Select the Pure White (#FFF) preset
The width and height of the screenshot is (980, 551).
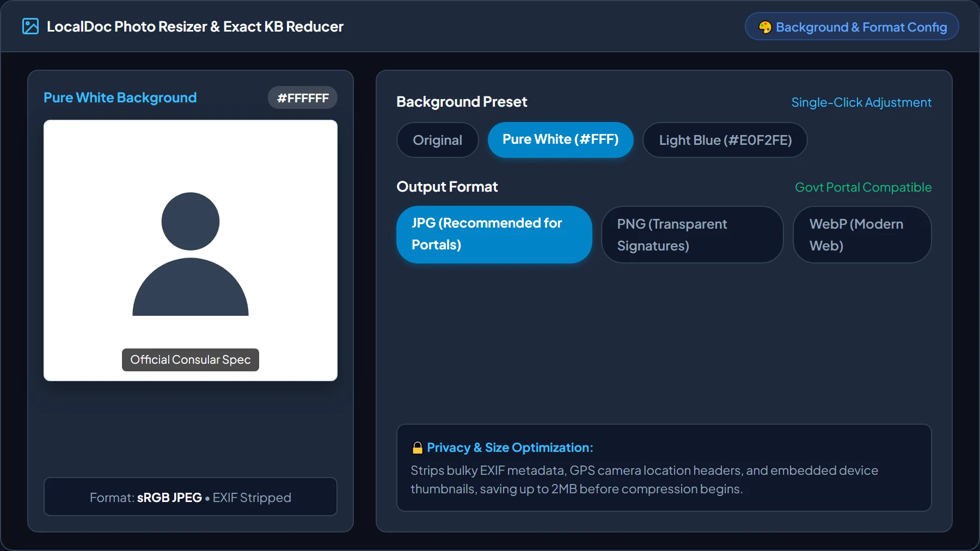click(x=560, y=139)
